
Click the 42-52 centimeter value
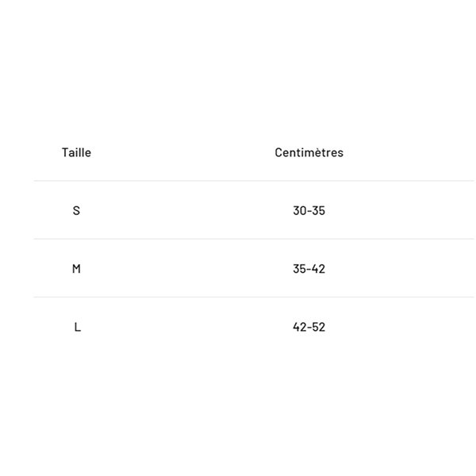(309, 327)
